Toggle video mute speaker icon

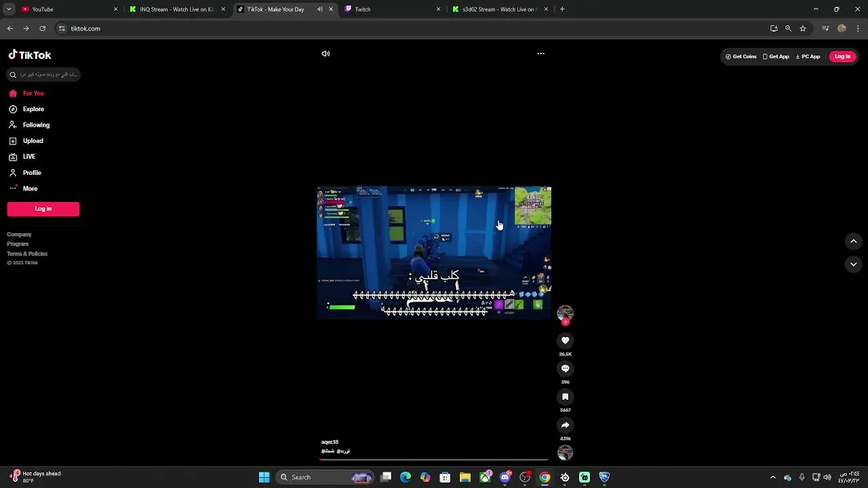[325, 54]
